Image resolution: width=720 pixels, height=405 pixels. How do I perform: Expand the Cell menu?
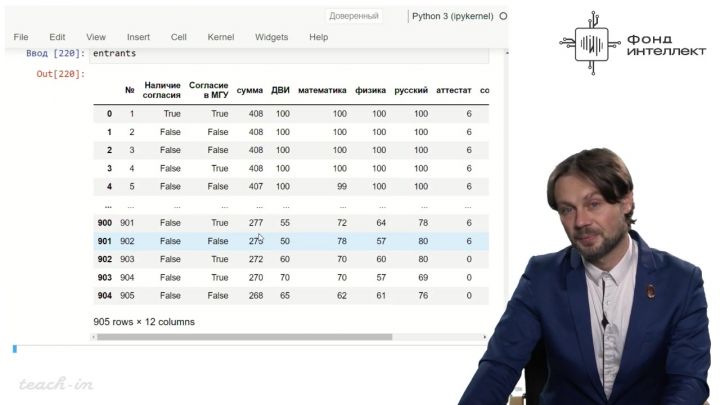tap(179, 37)
